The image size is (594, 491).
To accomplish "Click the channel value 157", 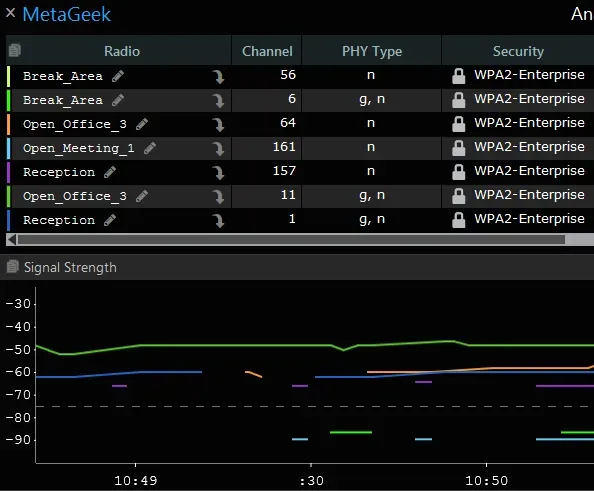I will [284, 170].
